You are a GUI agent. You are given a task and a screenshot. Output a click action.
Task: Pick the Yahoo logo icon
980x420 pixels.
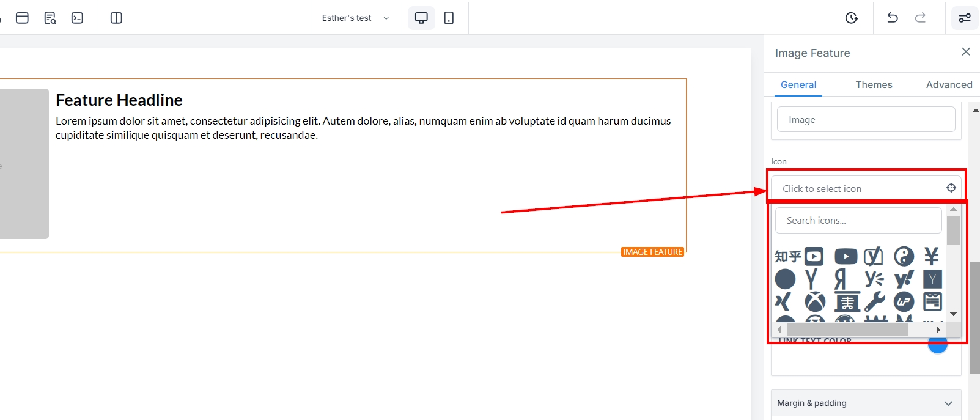(x=904, y=279)
